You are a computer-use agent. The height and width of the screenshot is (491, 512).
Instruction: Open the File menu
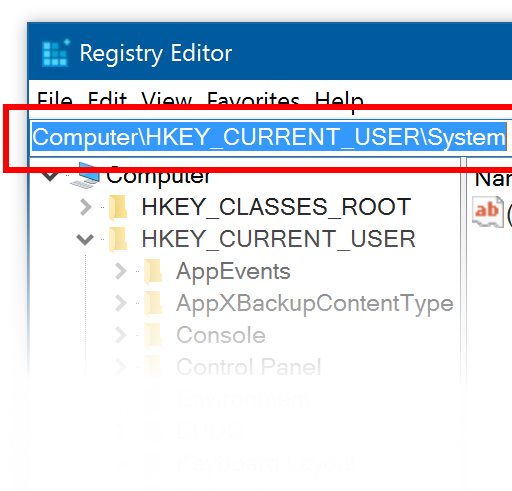55,99
